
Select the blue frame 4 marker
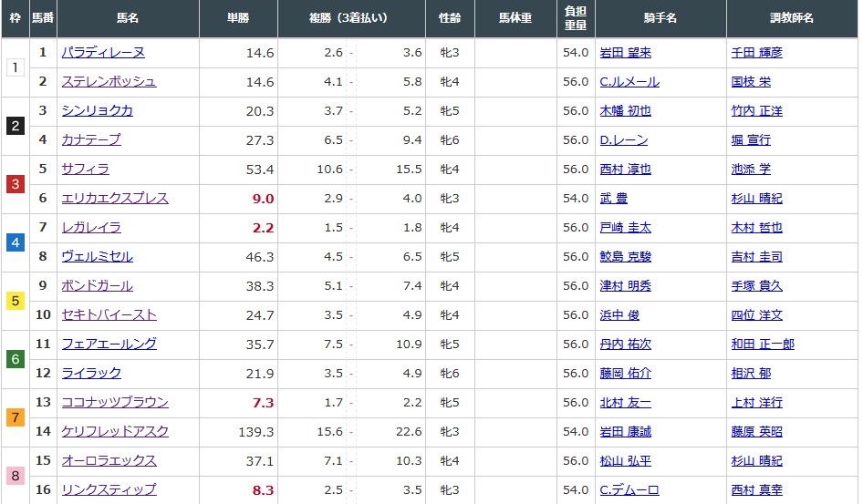(15, 242)
